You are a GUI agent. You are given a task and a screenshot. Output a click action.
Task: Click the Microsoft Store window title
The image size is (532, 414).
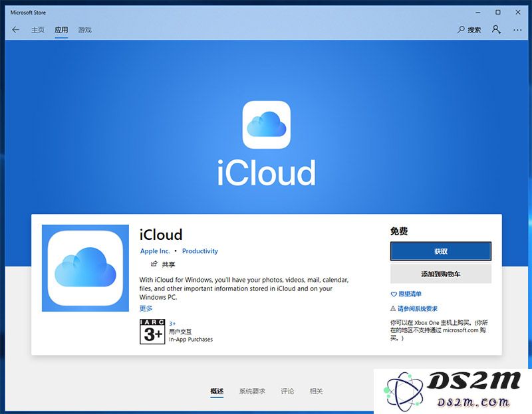tap(28, 12)
